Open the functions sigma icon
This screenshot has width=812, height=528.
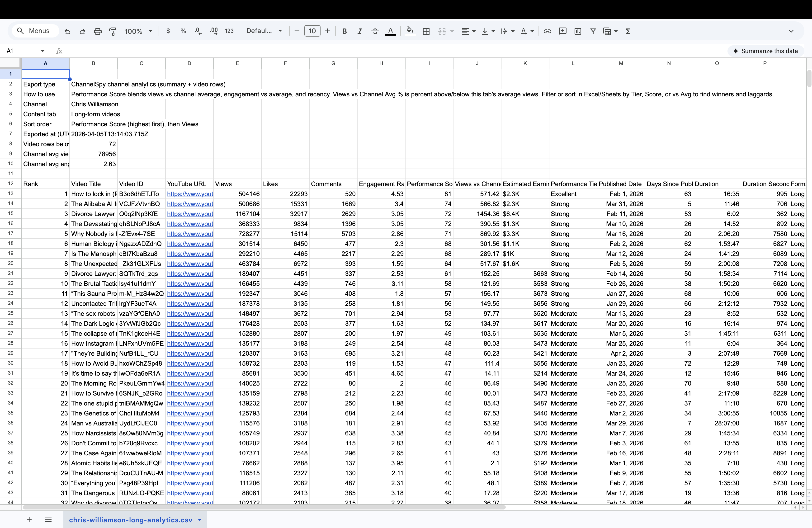[x=628, y=31]
